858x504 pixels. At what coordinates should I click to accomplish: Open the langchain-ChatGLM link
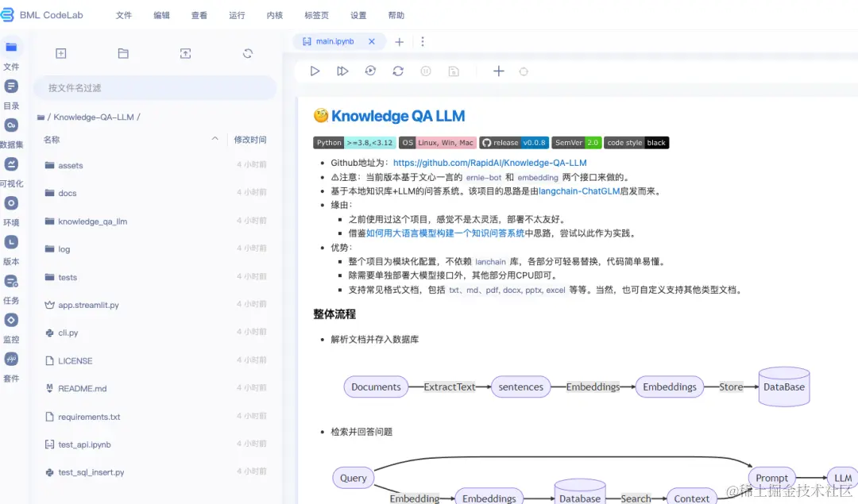pyautogui.click(x=579, y=191)
